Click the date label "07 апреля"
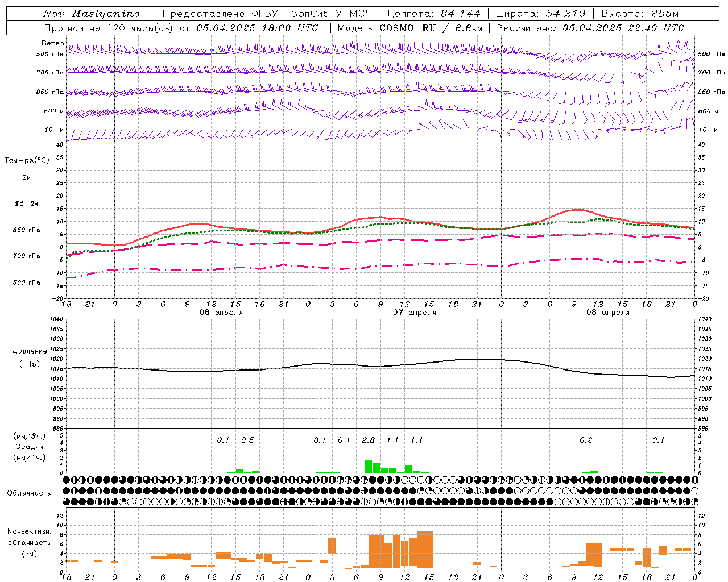This screenshot has height=582, width=728. click(x=415, y=313)
